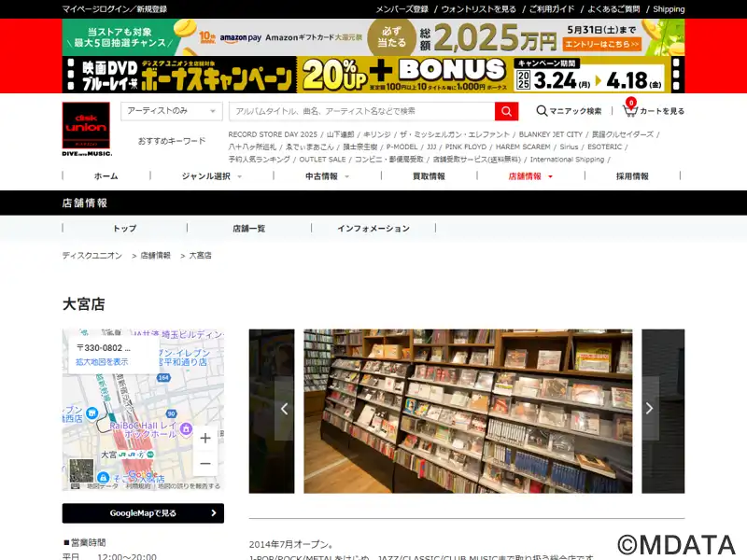Expand the 店舗情報 menu
The height and width of the screenshot is (560, 747).
click(x=530, y=176)
